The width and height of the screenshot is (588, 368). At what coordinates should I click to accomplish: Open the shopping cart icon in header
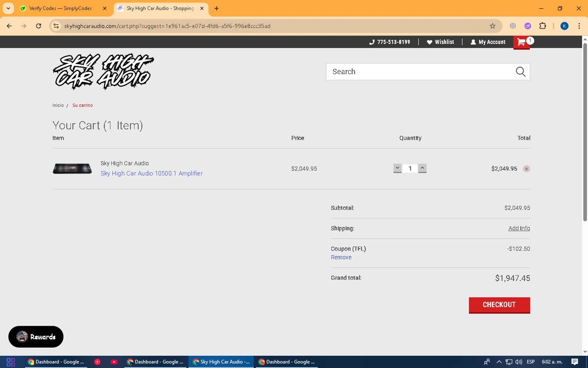[x=522, y=42]
